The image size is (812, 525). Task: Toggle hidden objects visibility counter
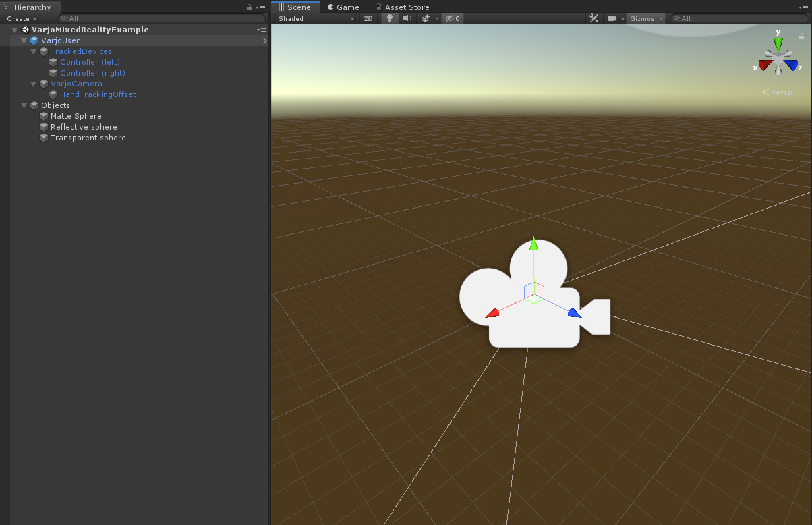click(451, 18)
